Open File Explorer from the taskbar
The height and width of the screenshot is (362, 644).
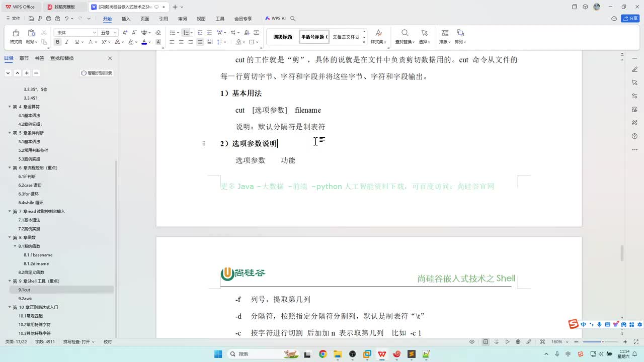point(338,354)
